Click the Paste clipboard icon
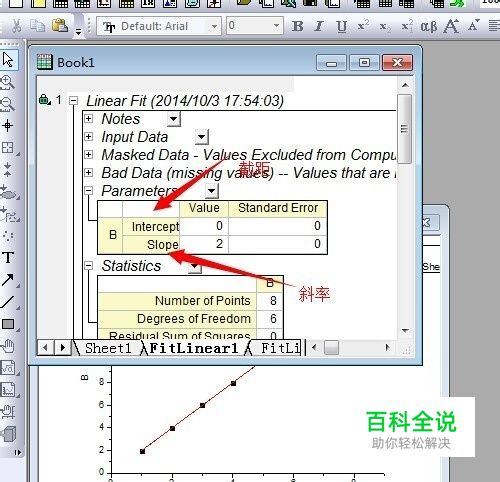The height and width of the screenshot is (482, 500). pos(60,25)
